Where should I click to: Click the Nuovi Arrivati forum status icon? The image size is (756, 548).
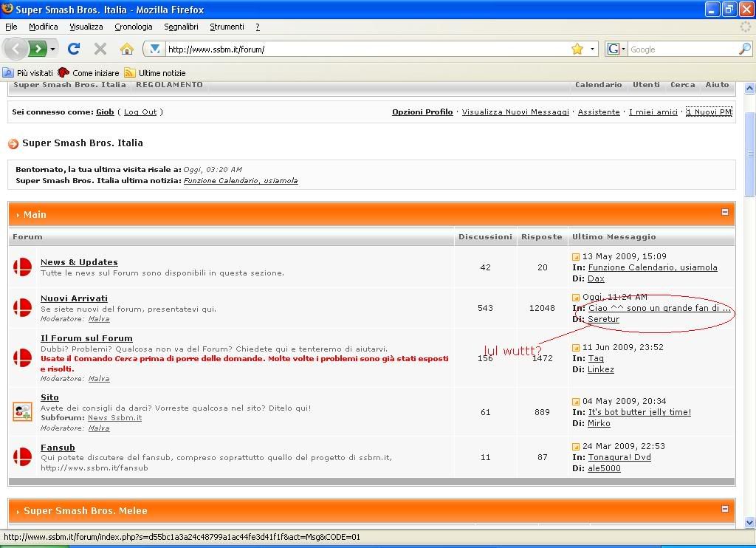[22, 307]
